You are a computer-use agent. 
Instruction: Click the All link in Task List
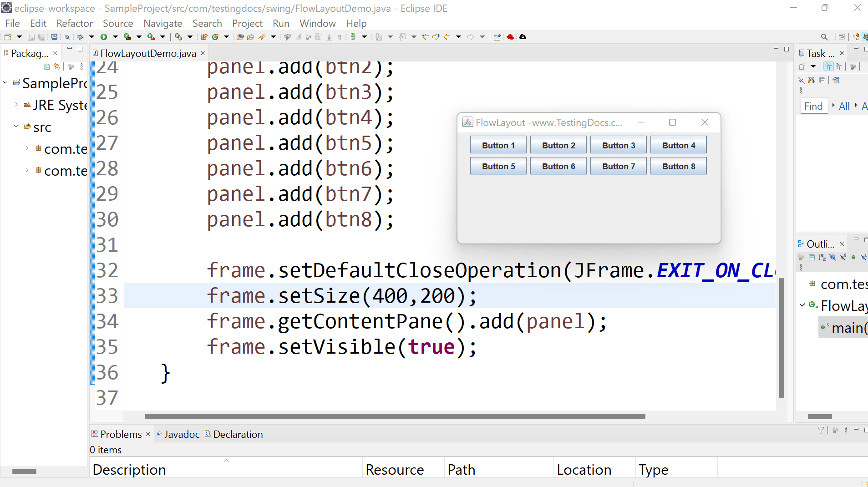843,106
